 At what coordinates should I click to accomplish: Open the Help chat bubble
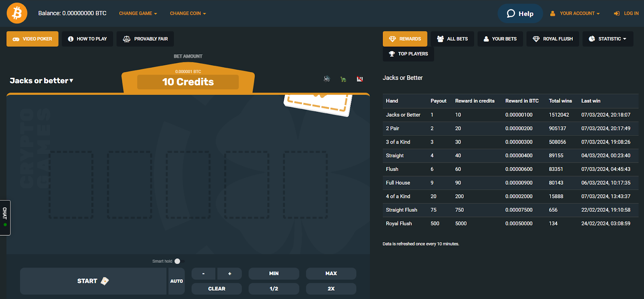coord(520,14)
